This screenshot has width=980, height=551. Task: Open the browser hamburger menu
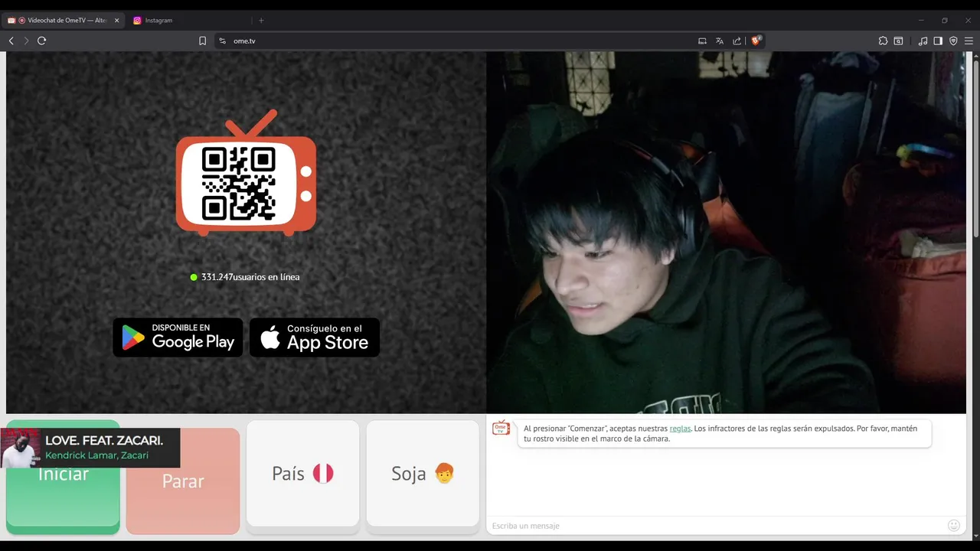969,41
